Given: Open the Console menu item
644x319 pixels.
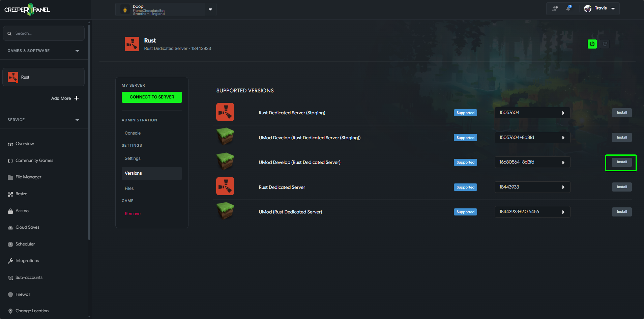Looking at the screenshot, I should (133, 133).
